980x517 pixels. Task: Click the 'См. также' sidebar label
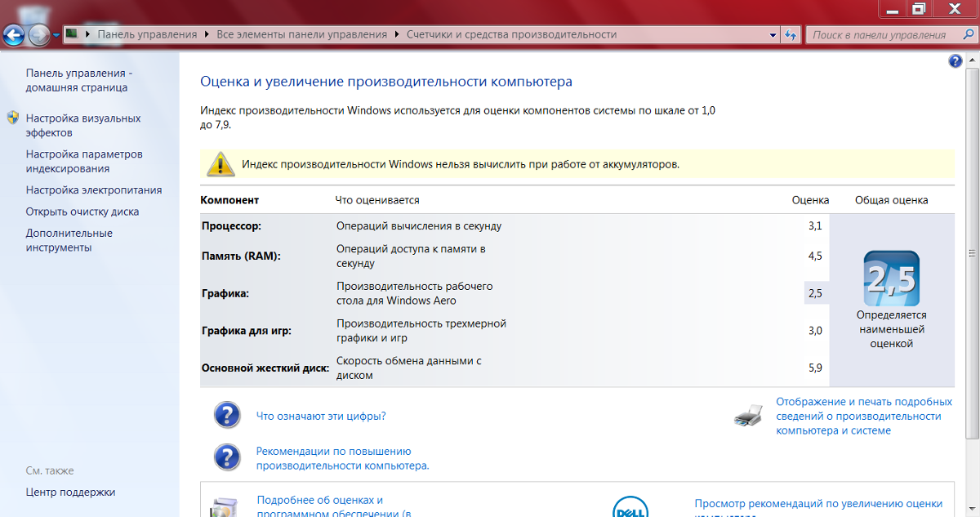coord(50,471)
